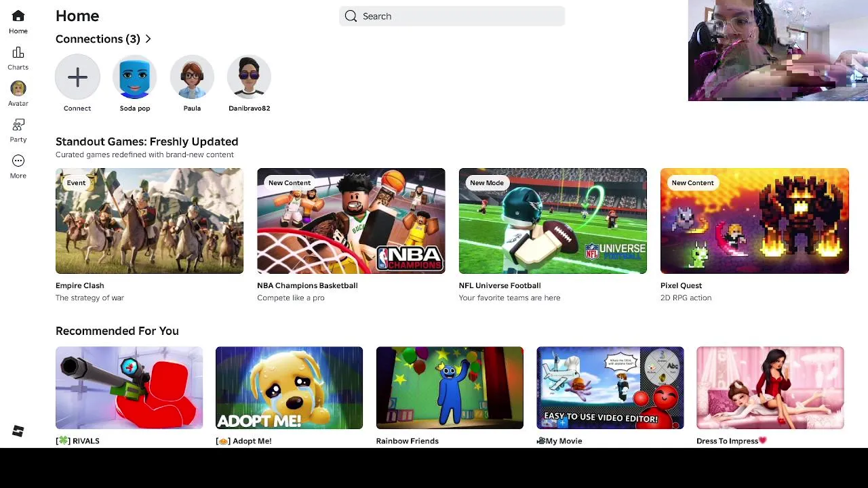Open the Empire Clash thumbnail
The width and height of the screenshot is (868, 488).
tap(149, 221)
